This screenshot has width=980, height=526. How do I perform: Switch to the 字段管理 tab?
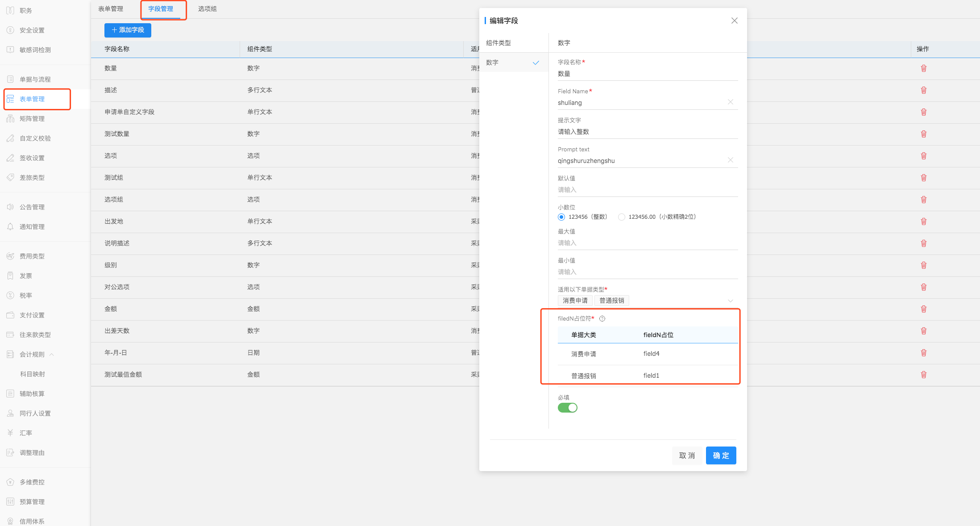pos(161,9)
